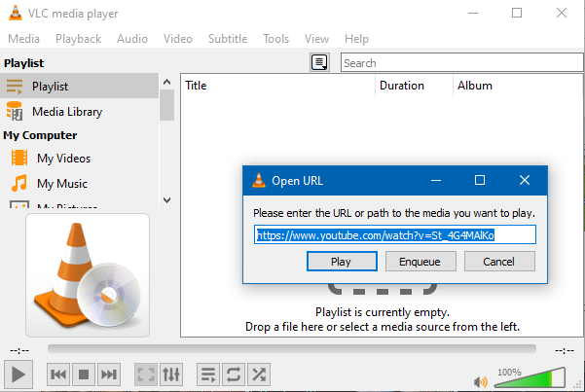Adjust the 100% volume slider
The image size is (585, 392).
(530, 377)
